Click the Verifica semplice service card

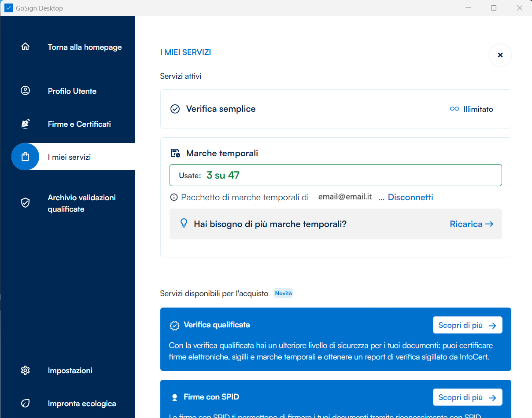tap(335, 109)
